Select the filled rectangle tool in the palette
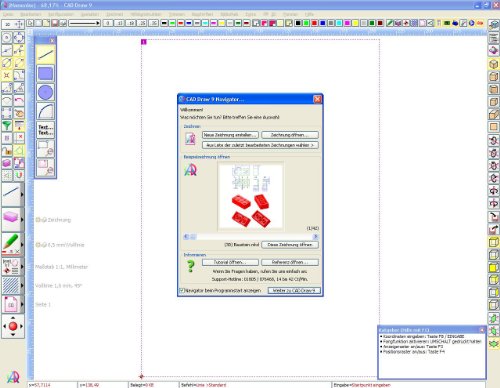500x388 pixels. pyautogui.click(x=45, y=73)
